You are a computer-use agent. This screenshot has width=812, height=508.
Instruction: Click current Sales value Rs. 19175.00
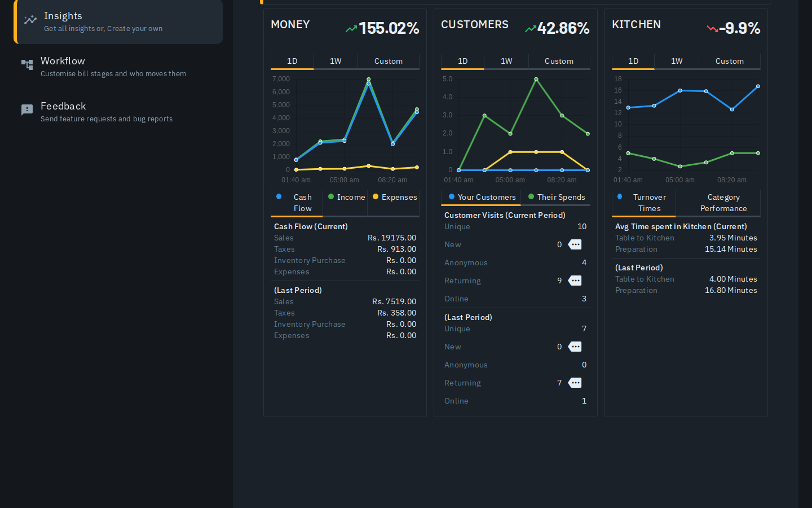click(392, 238)
